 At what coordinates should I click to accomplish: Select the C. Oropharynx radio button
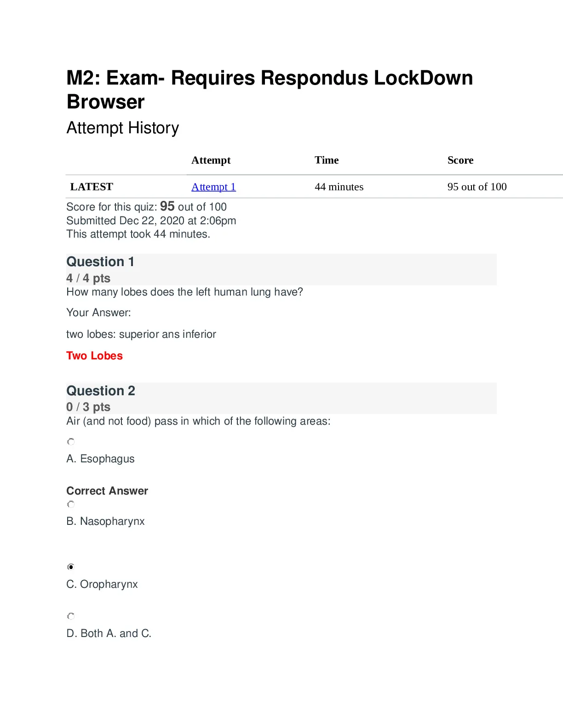coord(71,567)
